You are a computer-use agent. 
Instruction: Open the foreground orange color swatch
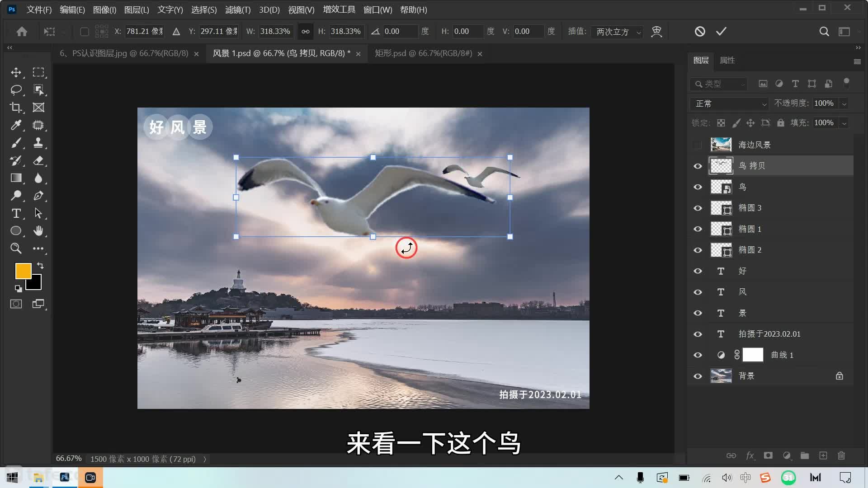click(23, 271)
